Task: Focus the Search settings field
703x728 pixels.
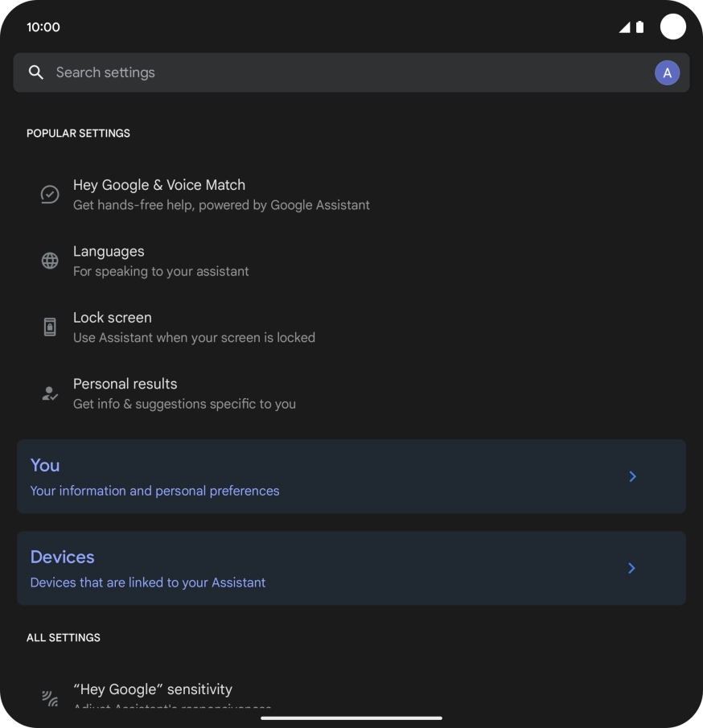Action: point(322,72)
